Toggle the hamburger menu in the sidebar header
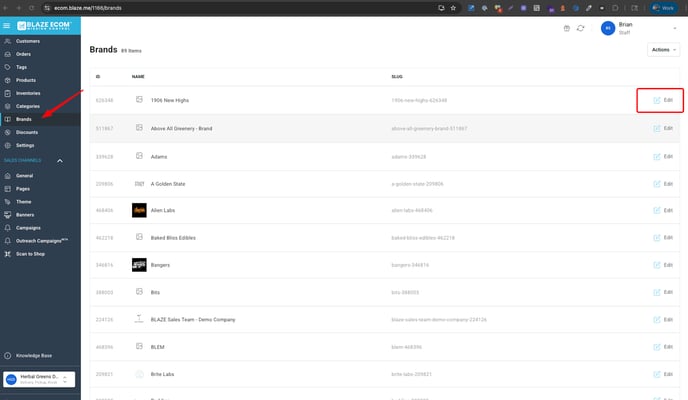 (x=7, y=27)
